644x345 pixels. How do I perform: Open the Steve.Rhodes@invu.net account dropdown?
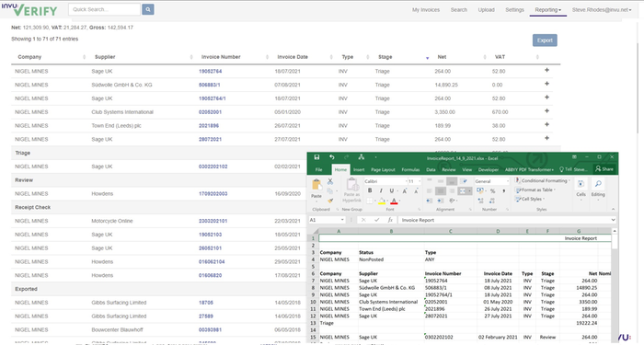[x=602, y=10]
